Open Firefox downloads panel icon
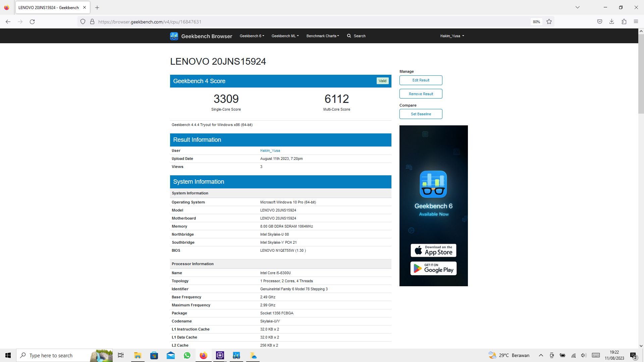The image size is (644, 362). coord(612,22)
